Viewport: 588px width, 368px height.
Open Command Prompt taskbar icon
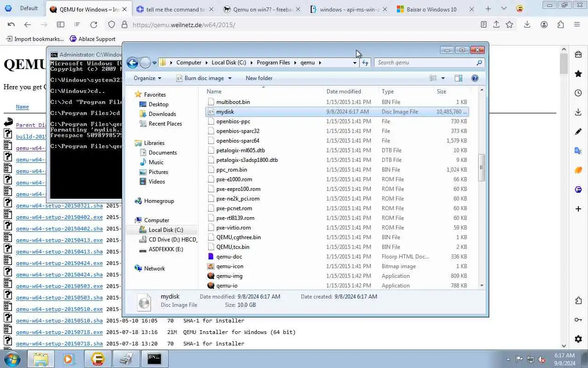point(154,359)
